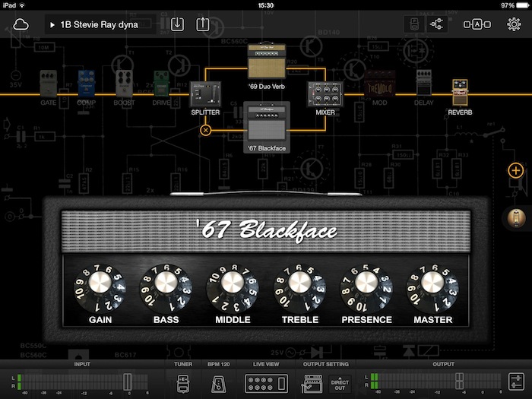Open the ToneCloud cloud icon
Screen dimensions: 532x399
pos(21,24)
